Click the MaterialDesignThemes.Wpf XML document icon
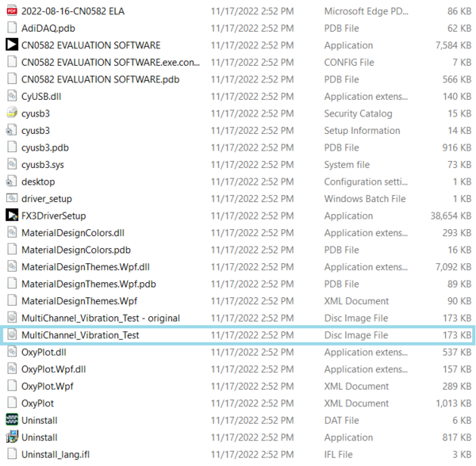This screenshot has height=466, width=476. click(12, 301)
